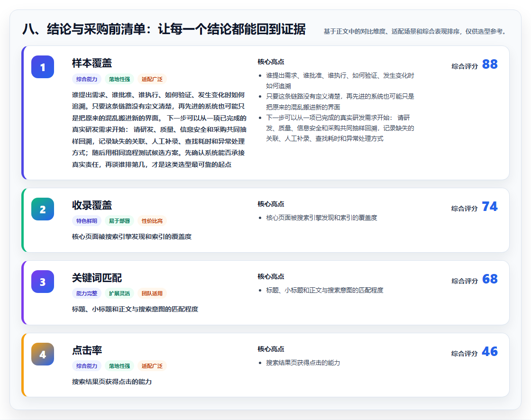
Task: Click 综合评分 label in 点击率 card
Action: [465, 354]
